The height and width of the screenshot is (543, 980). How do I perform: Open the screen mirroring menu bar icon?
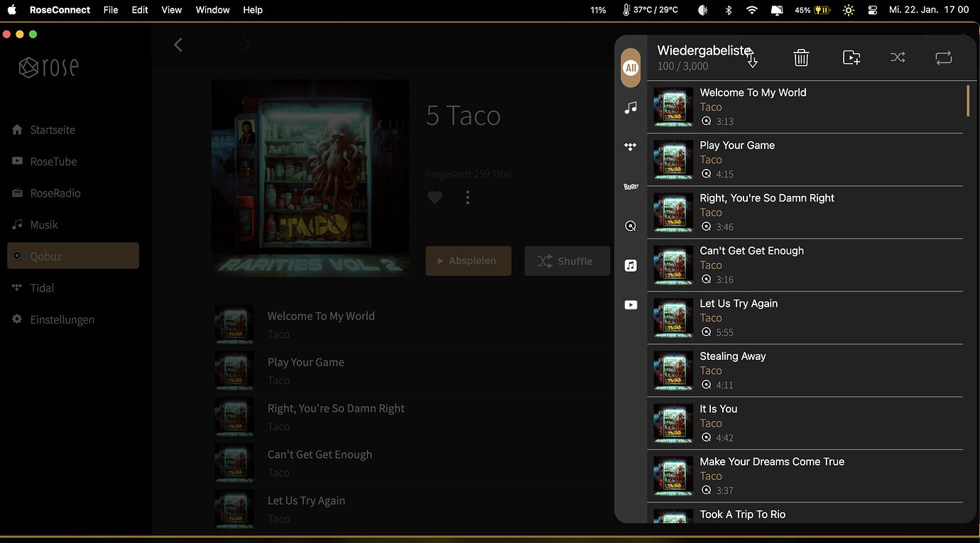coord(777,10)
